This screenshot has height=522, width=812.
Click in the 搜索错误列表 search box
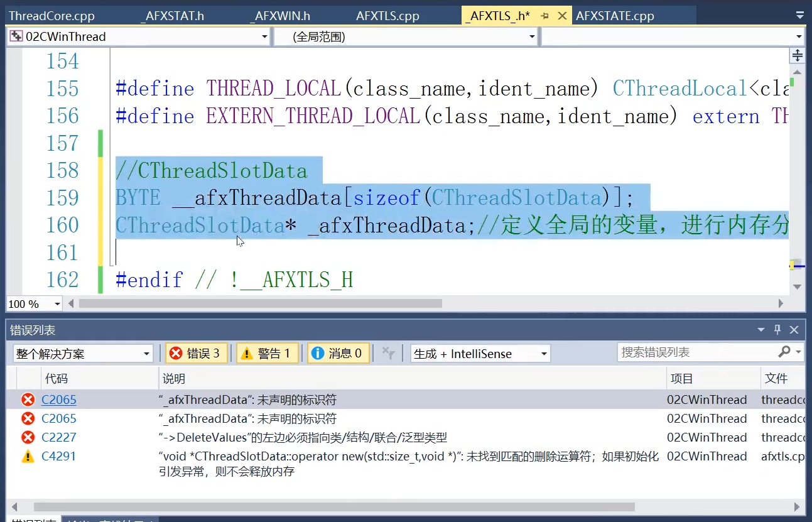click(696, 352)
